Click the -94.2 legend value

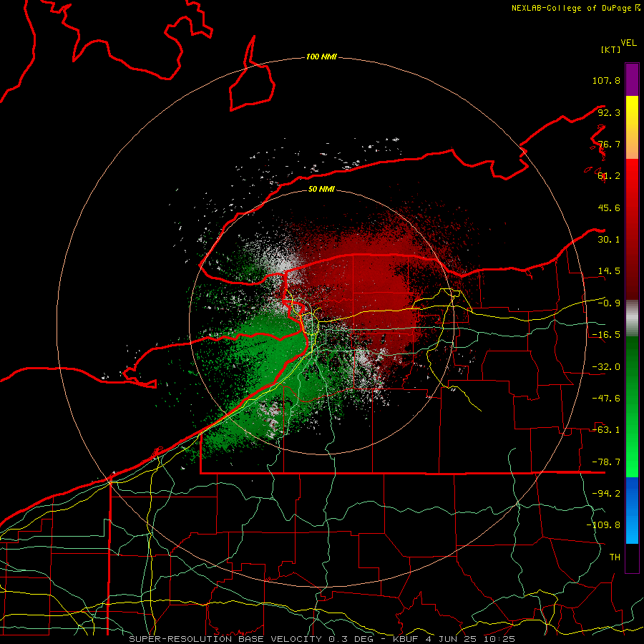click(x=606, y=494)
